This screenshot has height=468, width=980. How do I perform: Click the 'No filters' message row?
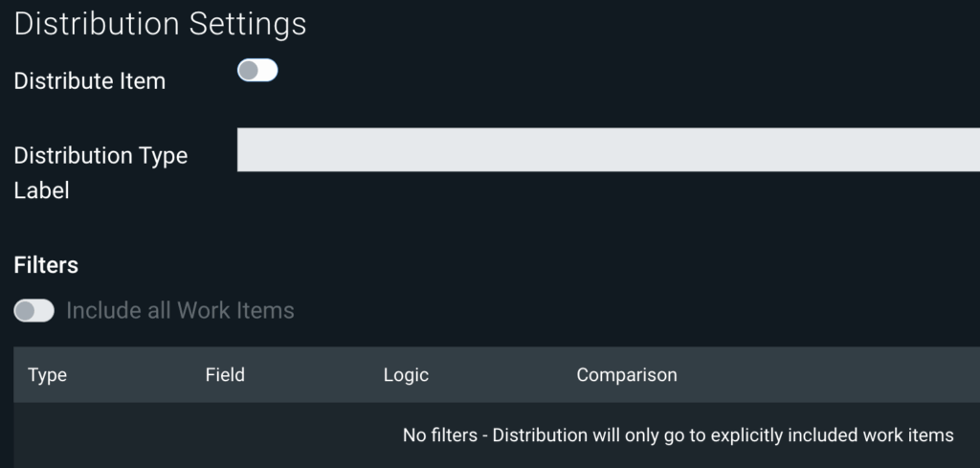678,435
